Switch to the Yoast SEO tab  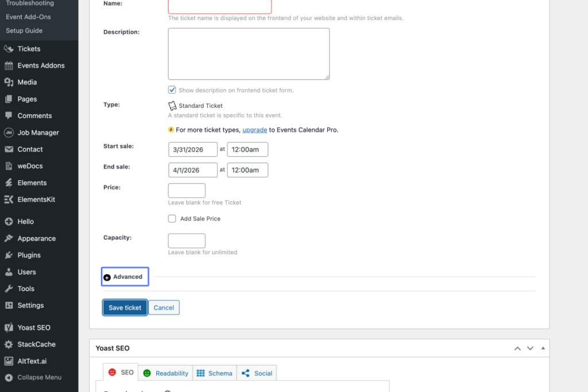(x=121, y=372)
